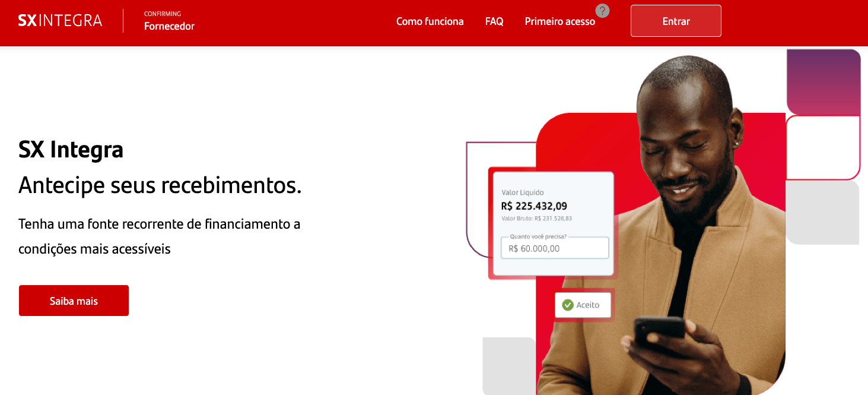Open the Como funciona menu item

[x=430, y=21]
